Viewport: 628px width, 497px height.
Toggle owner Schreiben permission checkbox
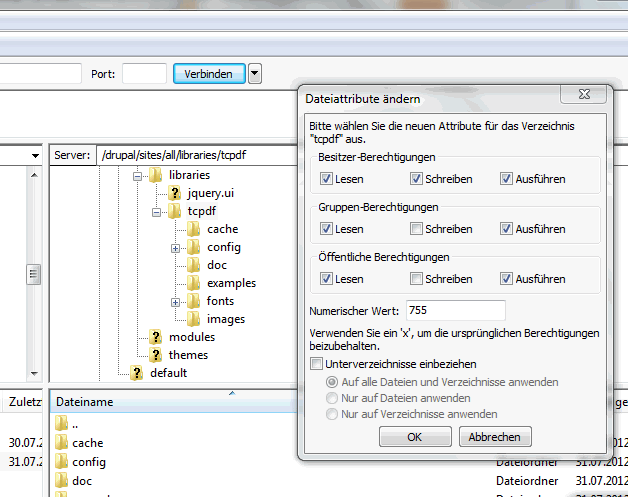(416, 179)
